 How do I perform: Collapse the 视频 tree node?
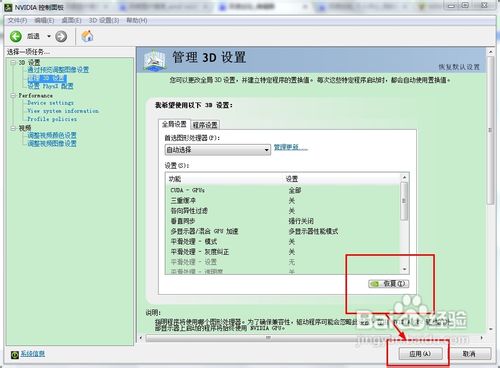[13, 128]
